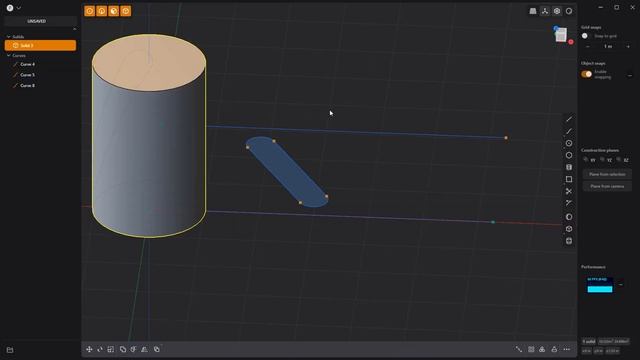Collapse the Performance section

[x=621, y=284]
